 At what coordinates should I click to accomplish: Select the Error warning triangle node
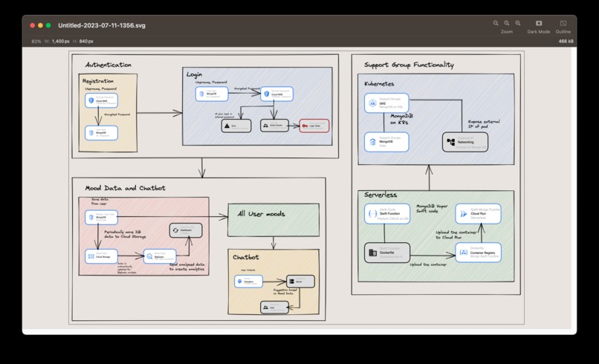click(x=236, y=126)
